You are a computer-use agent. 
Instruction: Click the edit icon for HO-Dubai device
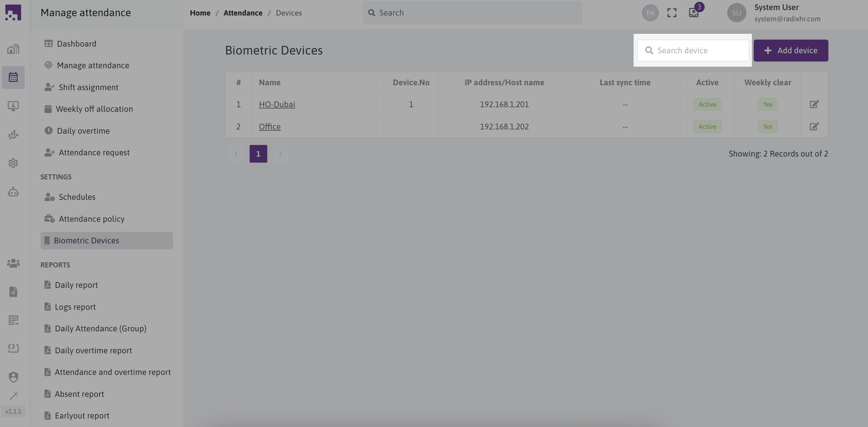pos(814,104)
